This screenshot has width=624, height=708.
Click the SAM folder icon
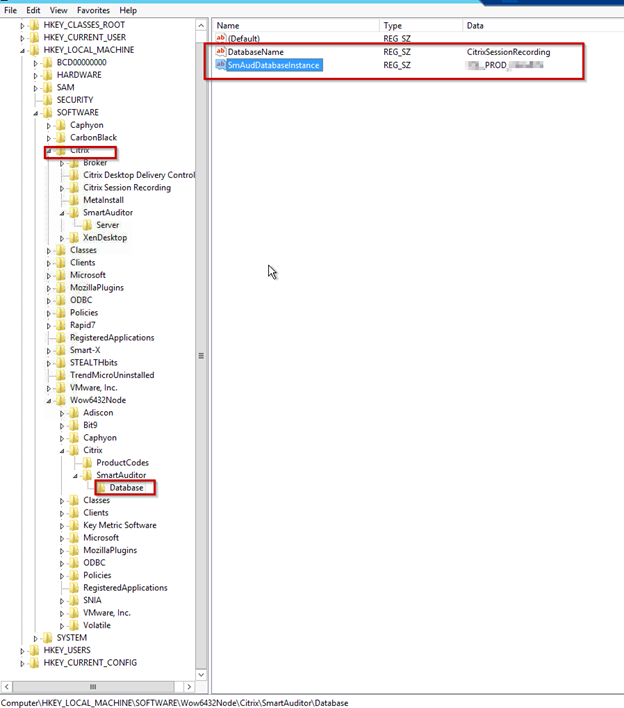47,87
